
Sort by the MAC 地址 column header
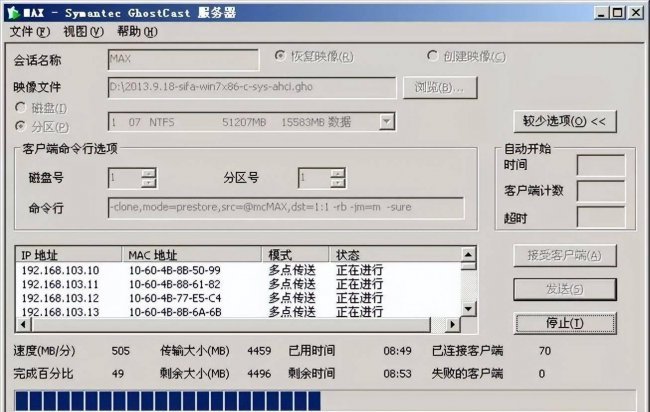[x=192, y=255]
